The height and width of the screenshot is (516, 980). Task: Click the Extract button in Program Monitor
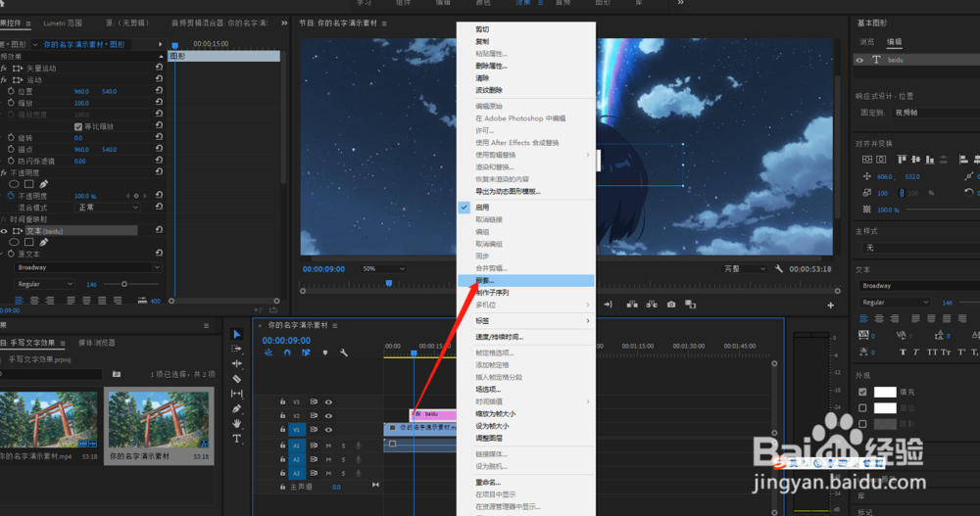pos(652,305)
